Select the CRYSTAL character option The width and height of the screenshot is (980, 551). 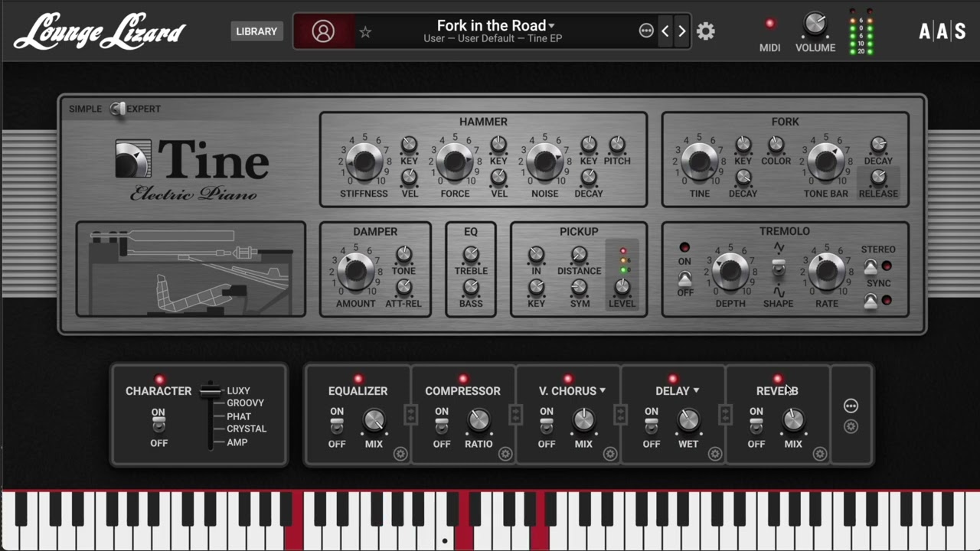coord(247,429)
